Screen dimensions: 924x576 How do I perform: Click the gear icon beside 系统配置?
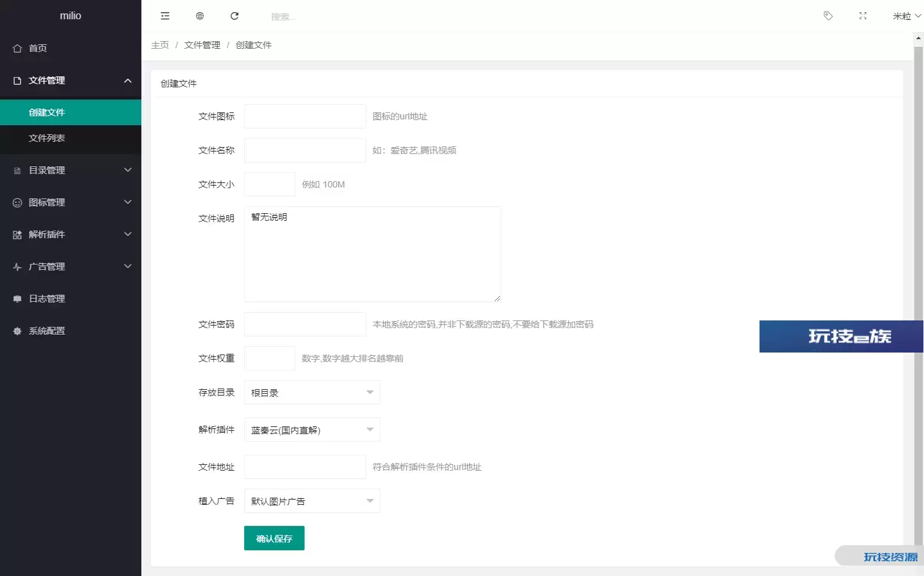pyautogui.click(x=17, y=331)
